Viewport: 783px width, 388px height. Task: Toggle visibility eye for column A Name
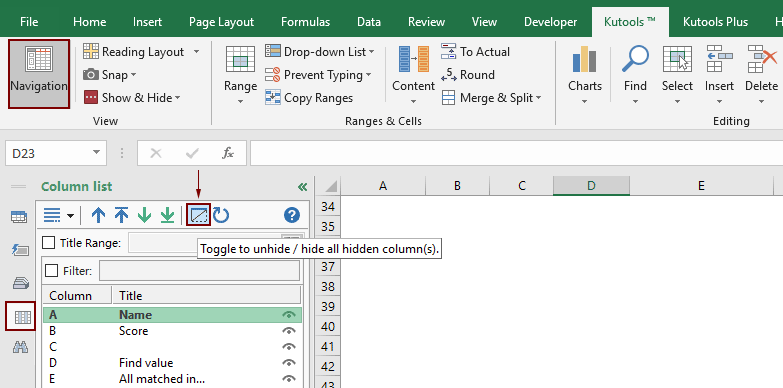coord(289,315)
